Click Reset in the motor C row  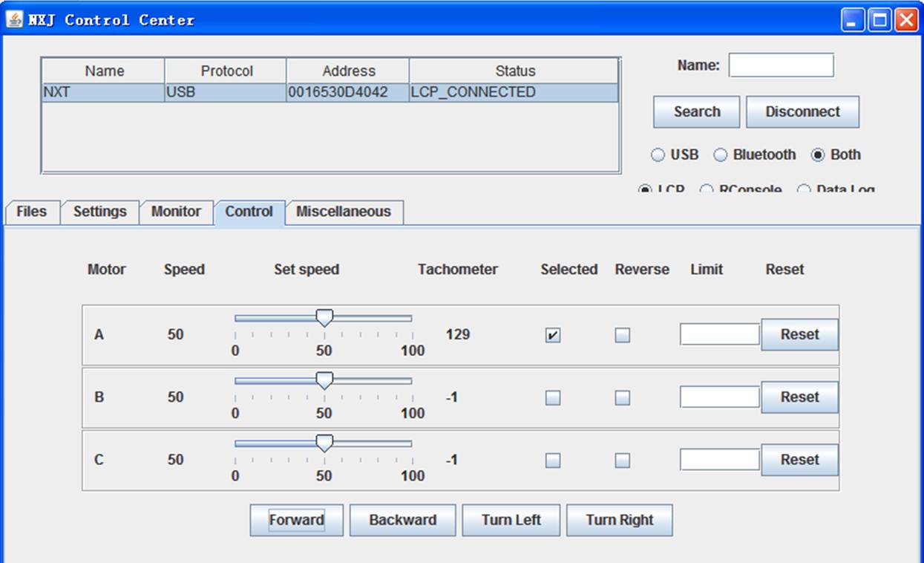[800, 460]
